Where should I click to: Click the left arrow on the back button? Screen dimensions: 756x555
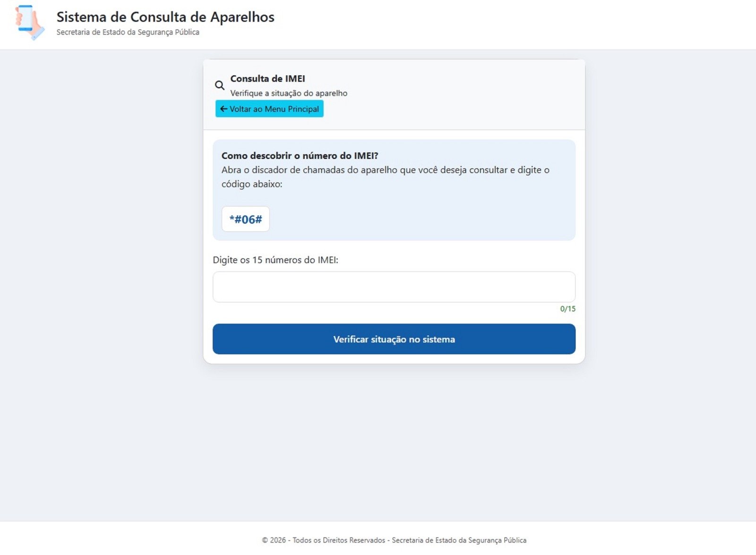tap(223, 109)
